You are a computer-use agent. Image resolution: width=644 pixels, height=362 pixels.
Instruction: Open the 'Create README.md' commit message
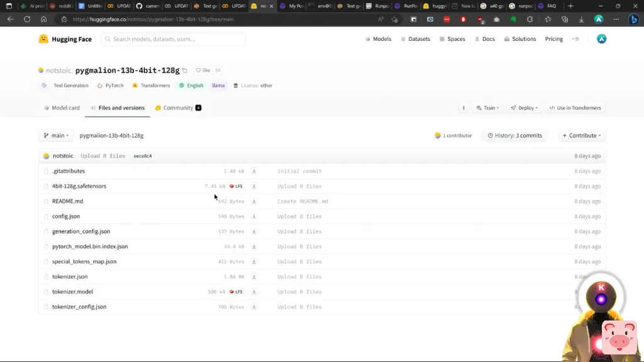click(x=303, y=202)
